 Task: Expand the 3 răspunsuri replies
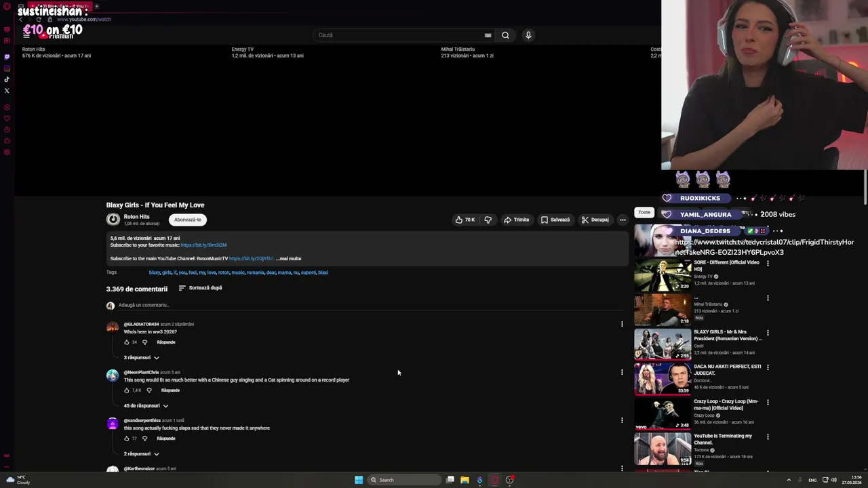(x=141, y=358)
